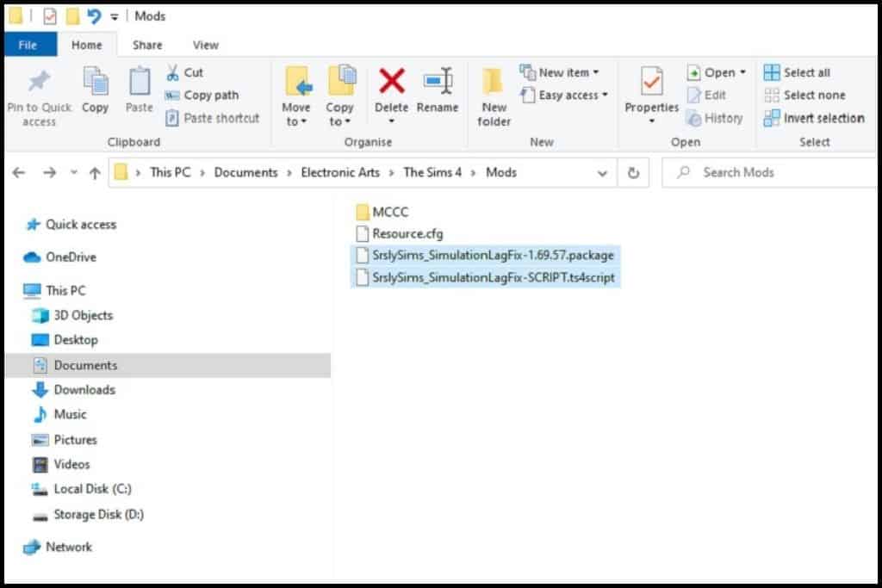The width and height of the screenshot is (882, 588).
Task: Click Documents in address breadcrumb
Action: pos(245,172)
